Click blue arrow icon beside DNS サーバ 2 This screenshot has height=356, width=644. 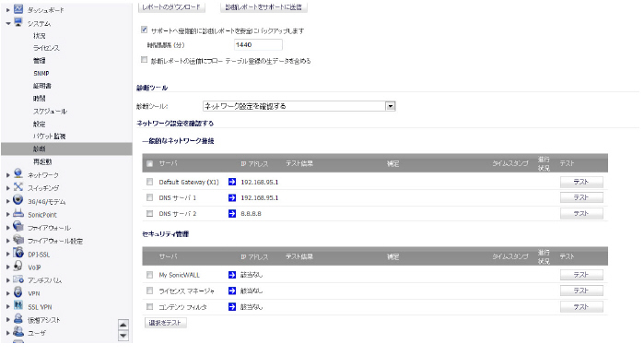pyautogui.click(x=232, y=214)
